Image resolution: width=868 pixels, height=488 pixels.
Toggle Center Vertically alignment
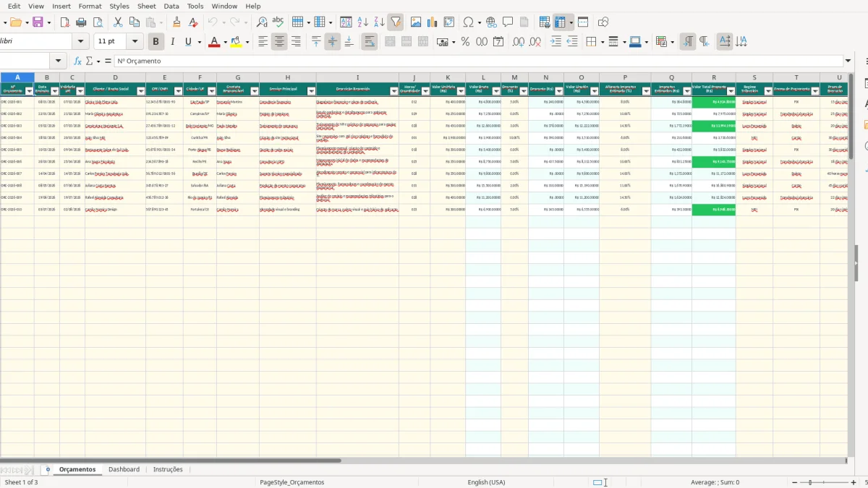(332, 42)
